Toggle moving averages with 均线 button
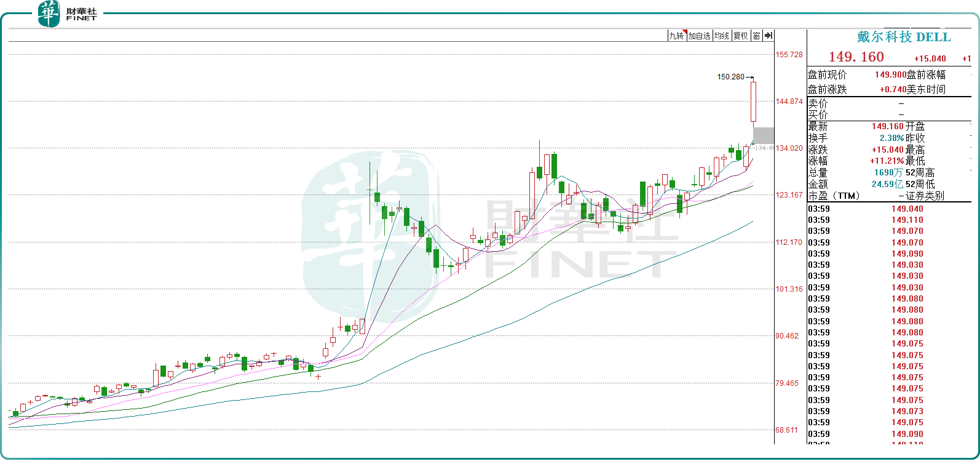 coord(722,36)
